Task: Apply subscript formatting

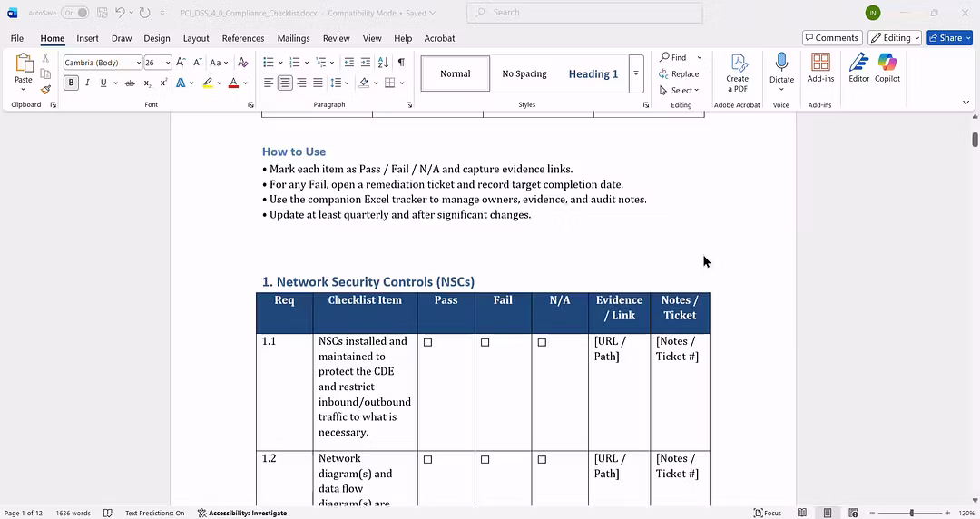Action: click(x=148, y=83)
